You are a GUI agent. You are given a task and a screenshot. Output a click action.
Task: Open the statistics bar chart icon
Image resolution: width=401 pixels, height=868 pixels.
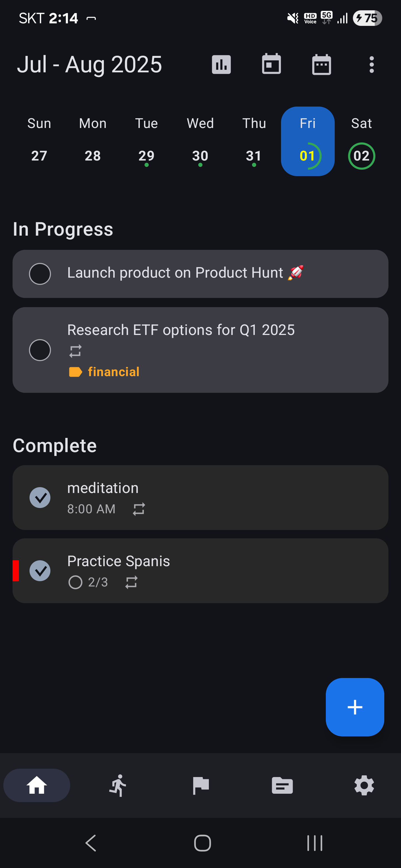tap(221, 64)
